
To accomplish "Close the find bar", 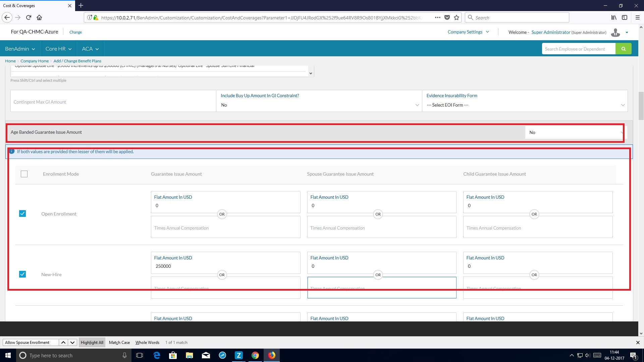I will 638,342.
